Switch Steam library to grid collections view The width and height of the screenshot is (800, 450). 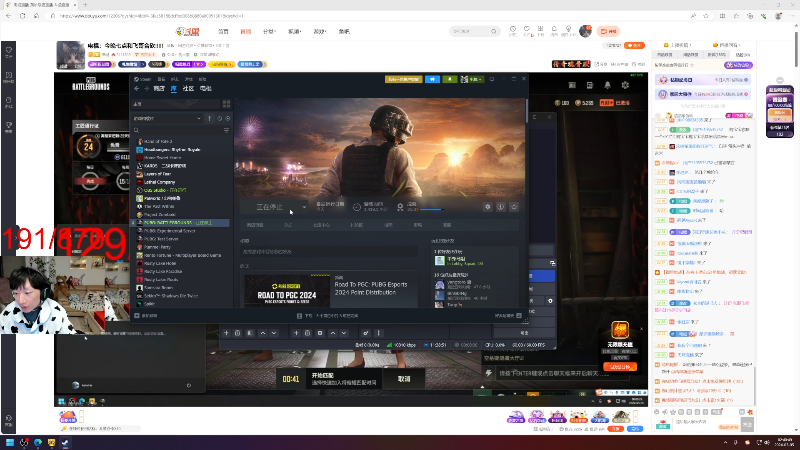click(226, 104)
